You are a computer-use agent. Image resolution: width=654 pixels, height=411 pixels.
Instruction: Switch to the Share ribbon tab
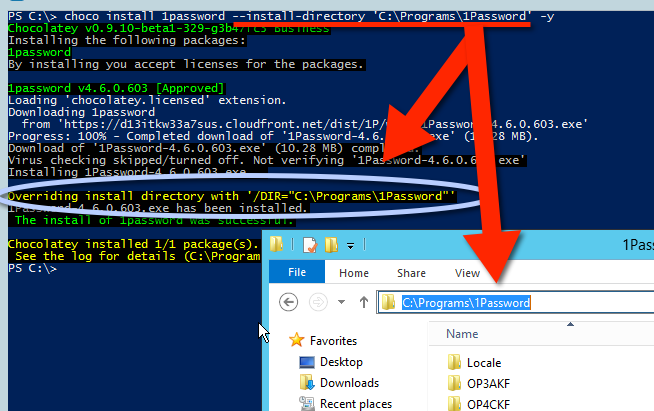click(x=411, y=272)
